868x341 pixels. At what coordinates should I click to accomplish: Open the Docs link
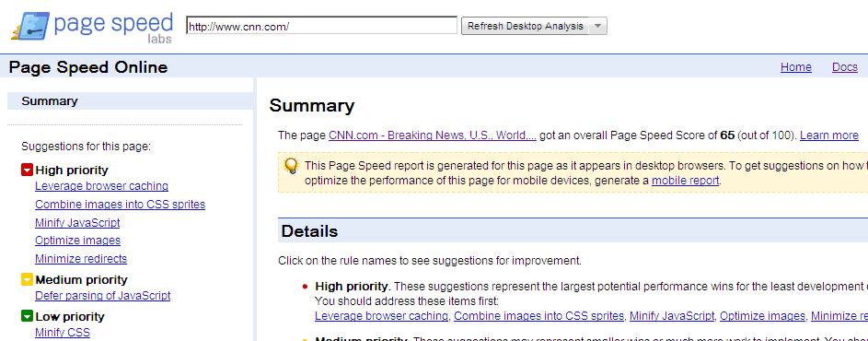pos(845,67)
